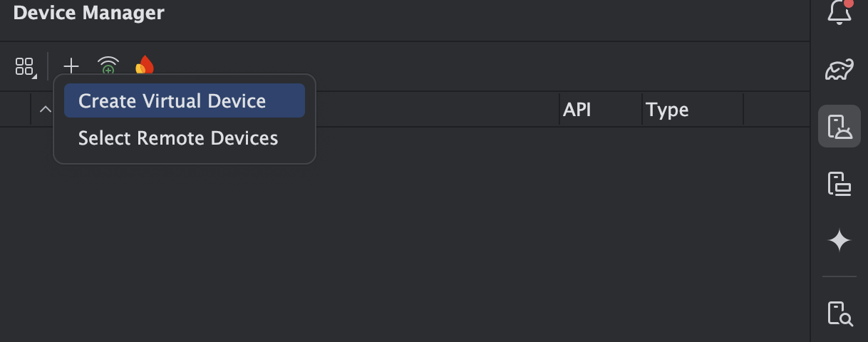The image size is (868, 342).
Task: Open the Running Devices tool window
Action: pyautogui.click(x=839, y=183)
